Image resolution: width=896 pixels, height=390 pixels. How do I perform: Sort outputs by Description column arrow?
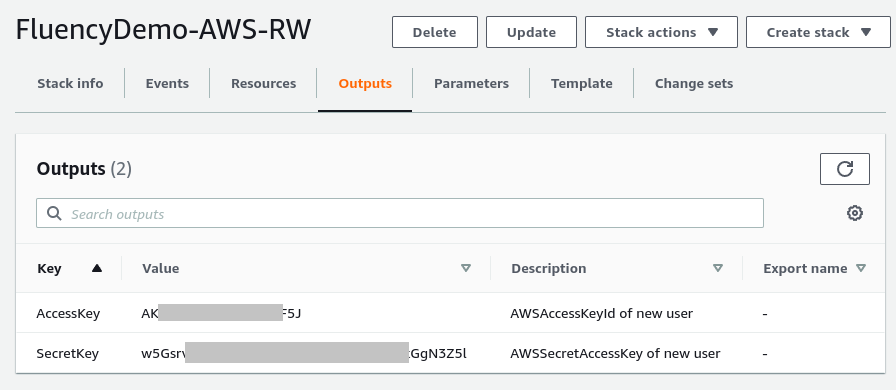pos(718,268)
